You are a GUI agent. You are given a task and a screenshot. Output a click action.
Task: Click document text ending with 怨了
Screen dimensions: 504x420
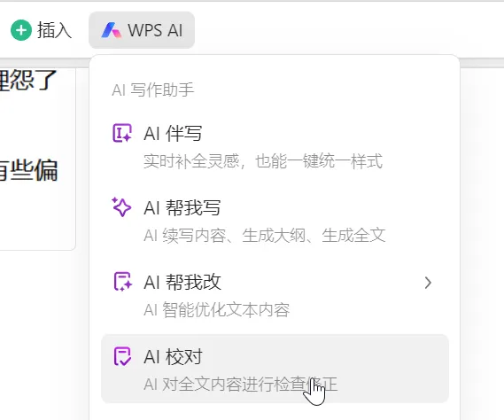click(28, 80)
